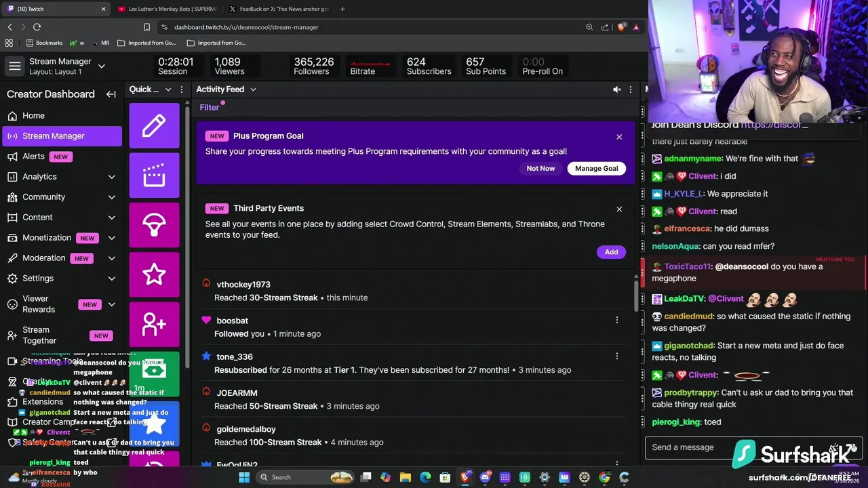This screenshot has width=868, height=488.
Task: Open the browser apps grid icon
Action: point(9,43)
